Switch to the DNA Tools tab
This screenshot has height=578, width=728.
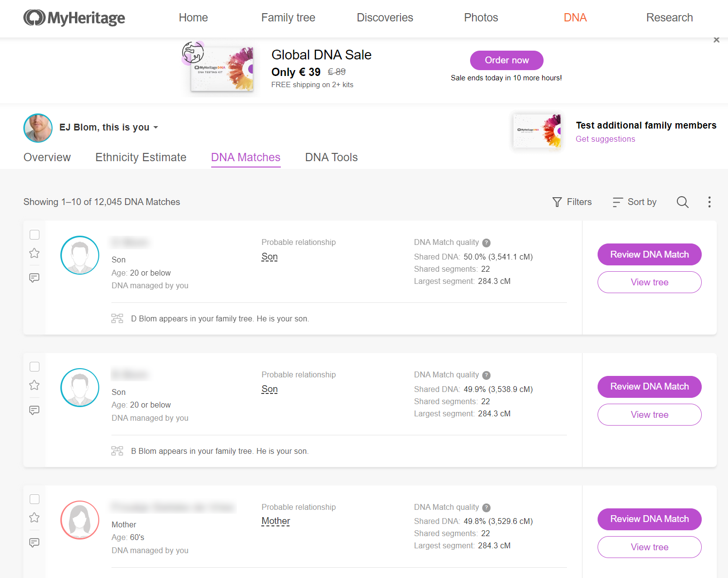(331, 157)
